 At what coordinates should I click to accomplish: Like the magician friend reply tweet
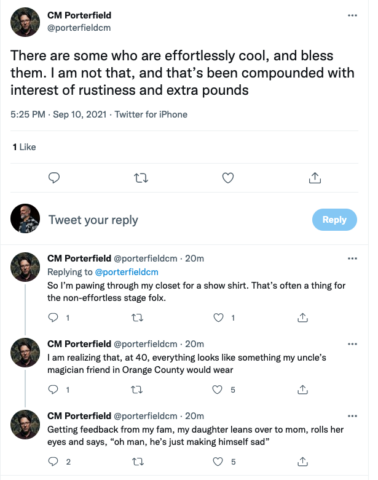(x=217, y=390)
